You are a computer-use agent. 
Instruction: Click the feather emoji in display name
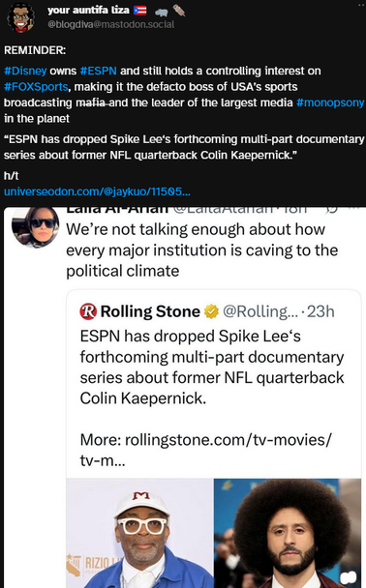(179, 11)
